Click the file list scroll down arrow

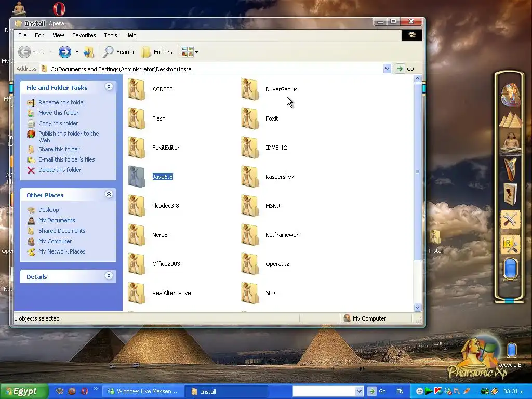pos(417,307)
